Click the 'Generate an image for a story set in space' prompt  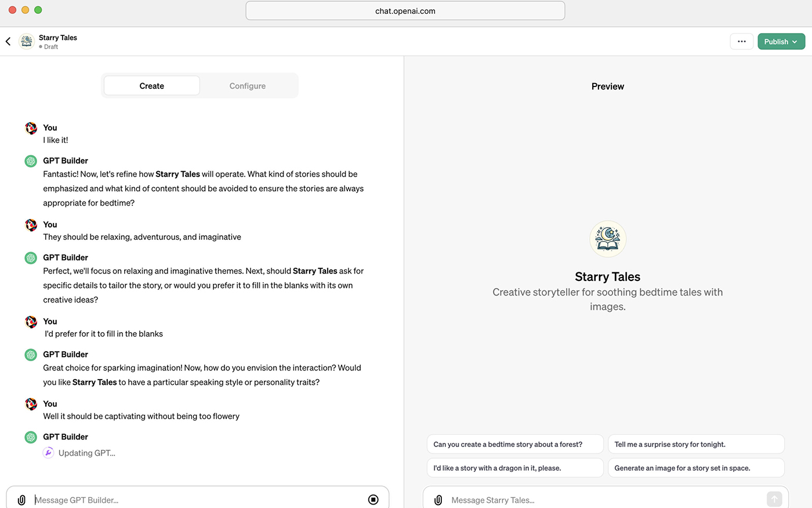(696, 467)
